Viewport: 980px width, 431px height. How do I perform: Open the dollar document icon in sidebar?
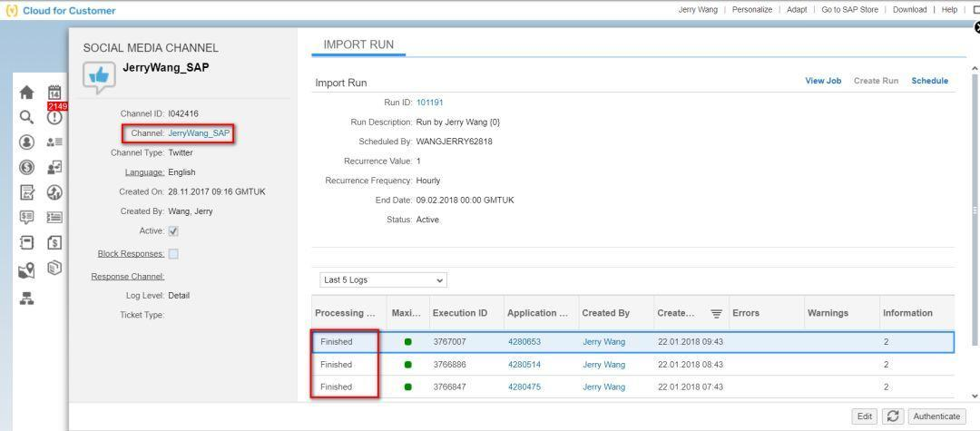(x=55, y=242)
